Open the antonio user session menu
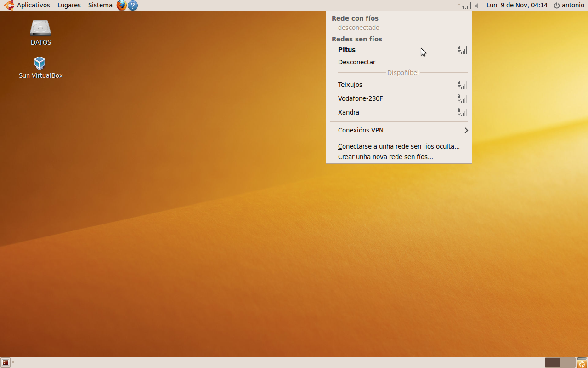This screenshot has height=368, width=588. point(569,6)
